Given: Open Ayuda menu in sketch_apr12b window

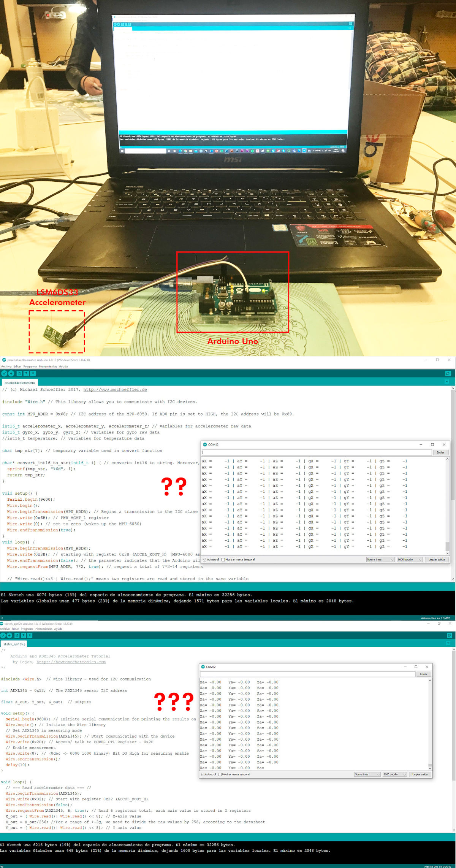Looking at the screenshot, I should pos(58,629).
